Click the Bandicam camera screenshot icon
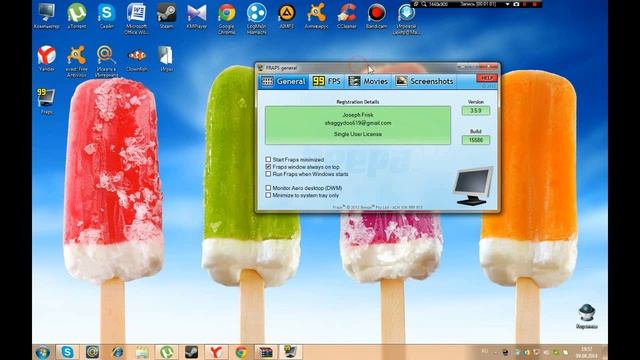The width and height of the screenshot is (640, 360). coord(516,4)
